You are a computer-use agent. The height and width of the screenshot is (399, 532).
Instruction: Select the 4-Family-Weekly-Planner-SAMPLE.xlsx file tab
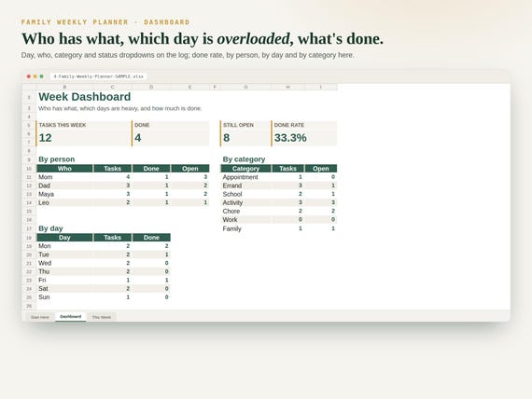click(x=98, y=76)
